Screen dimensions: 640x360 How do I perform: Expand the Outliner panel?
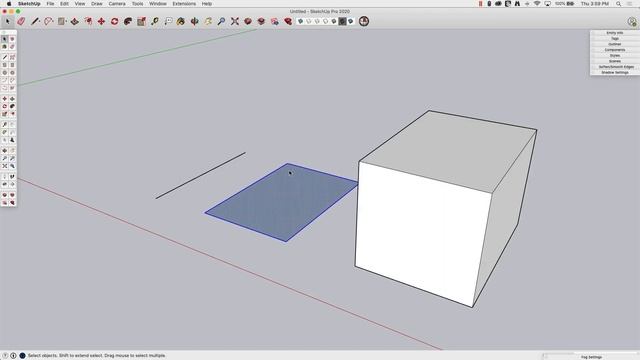pyautogui.click(x=615, y=44)
